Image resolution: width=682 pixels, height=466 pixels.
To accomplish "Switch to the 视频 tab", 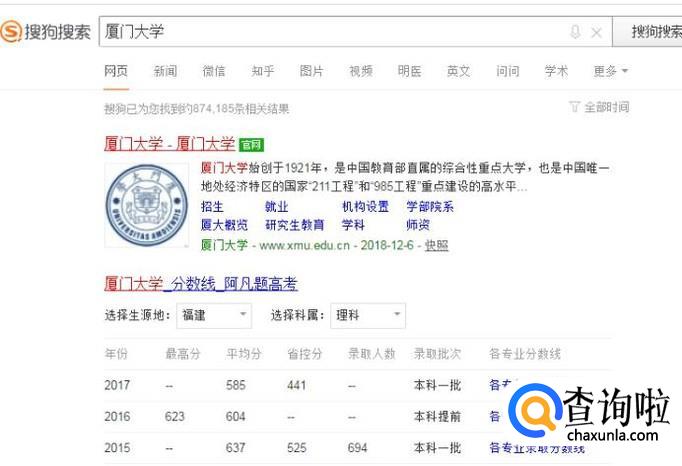I will pyautogui.click(x=361, y=71).
